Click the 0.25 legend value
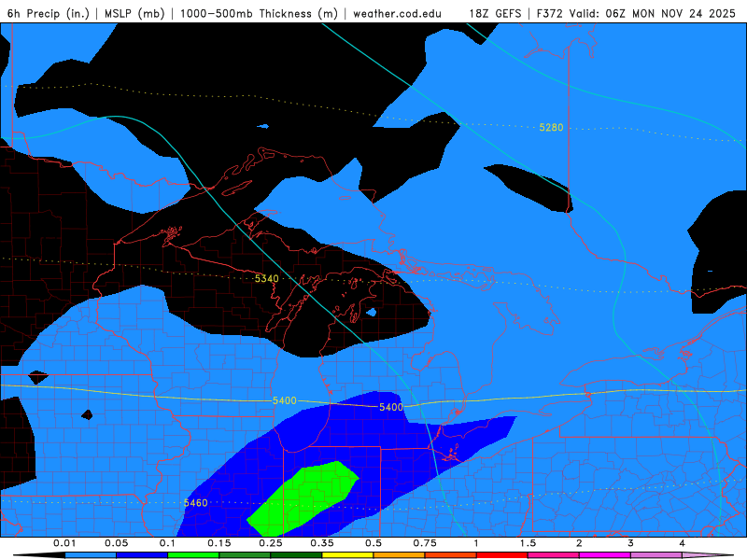The image size is (747, 560). [x=271, y=543]
